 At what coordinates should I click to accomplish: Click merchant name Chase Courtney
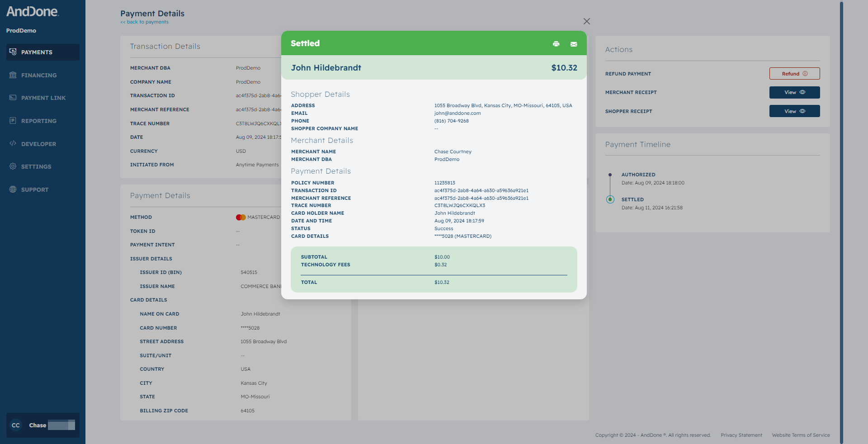(x=453, y=151)
